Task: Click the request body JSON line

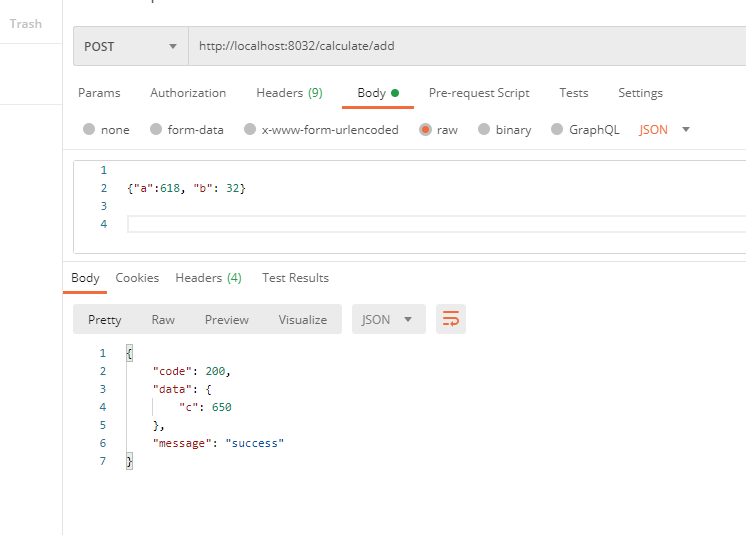Action: pos(186,188)
